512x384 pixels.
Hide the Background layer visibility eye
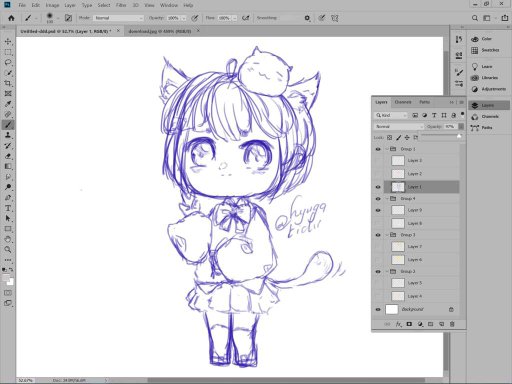[378, 309]
